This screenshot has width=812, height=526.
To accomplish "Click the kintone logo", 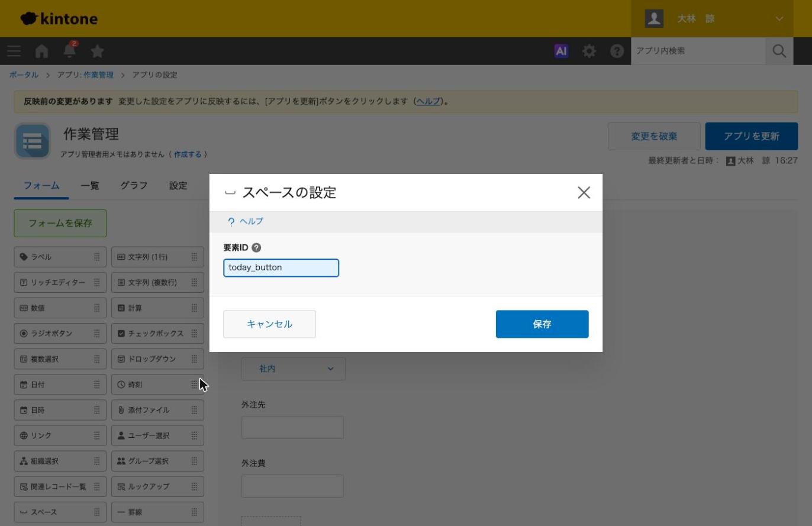I will (x=59, y=18).
